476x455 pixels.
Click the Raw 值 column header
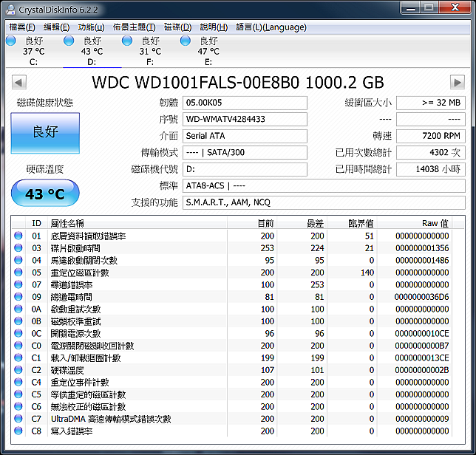point(415,223)
